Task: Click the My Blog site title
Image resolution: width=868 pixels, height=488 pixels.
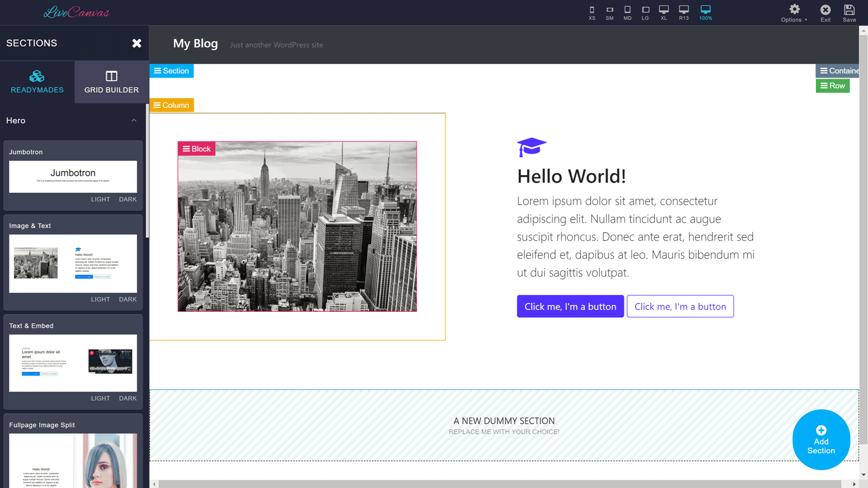Action: (x=195, y=43)
